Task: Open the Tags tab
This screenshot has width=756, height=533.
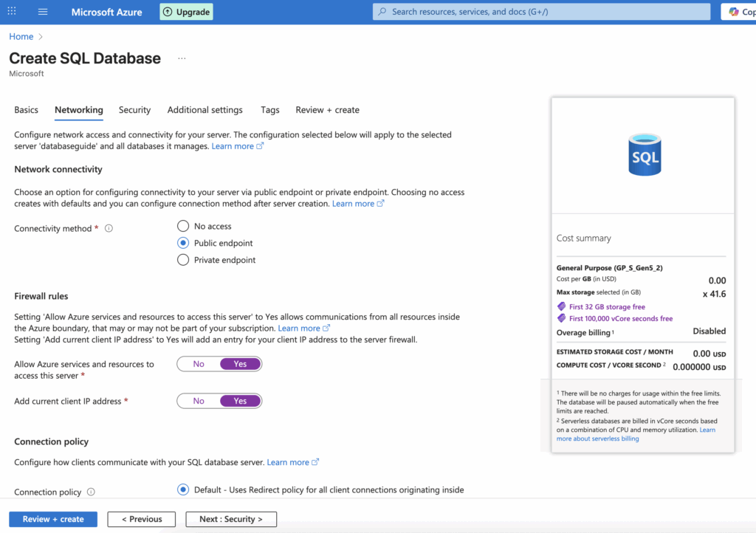Action: [x=269, y=110]
